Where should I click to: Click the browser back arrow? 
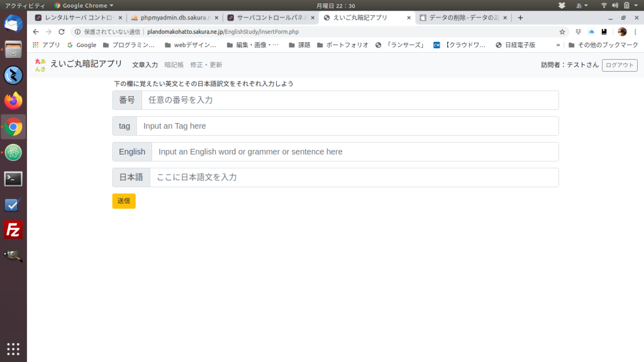point(36,31)
